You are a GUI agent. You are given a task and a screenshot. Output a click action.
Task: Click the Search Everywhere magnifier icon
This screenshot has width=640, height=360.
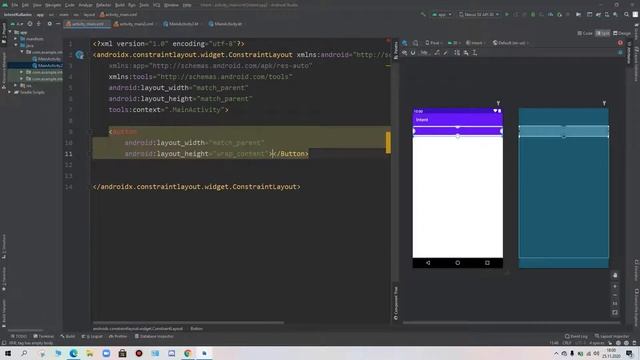tap(627, 14)
